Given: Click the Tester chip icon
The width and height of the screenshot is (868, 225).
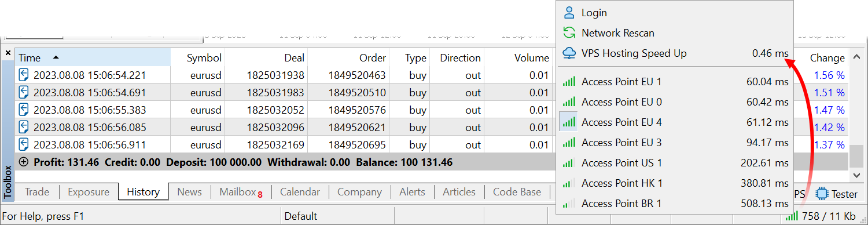Looking at the screenshot, I should coord(822,194).
